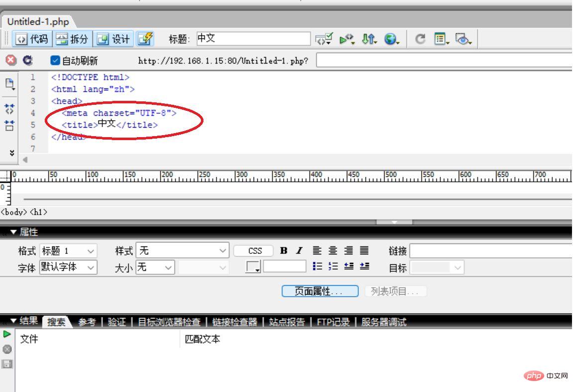Open Visual aids eye icon menu
This screenshot has height=392, width=573.
[463, 39]
